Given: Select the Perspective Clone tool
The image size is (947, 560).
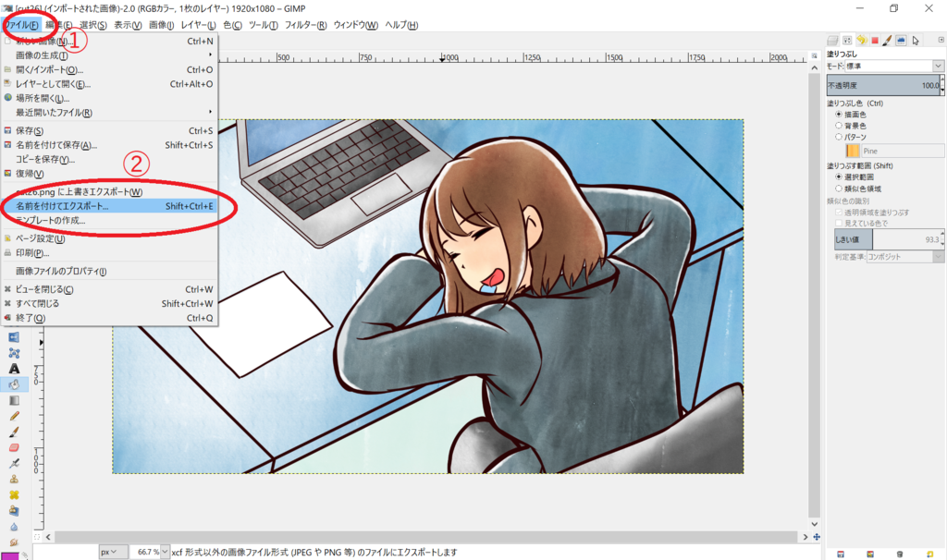Looking at the screenshot, I should (14, 510).
